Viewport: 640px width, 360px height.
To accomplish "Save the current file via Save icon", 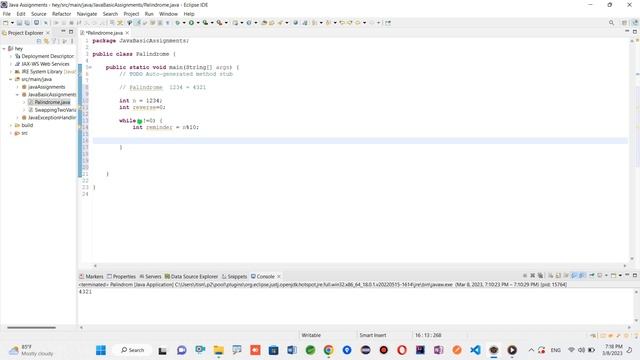I will tap(19, 23).
